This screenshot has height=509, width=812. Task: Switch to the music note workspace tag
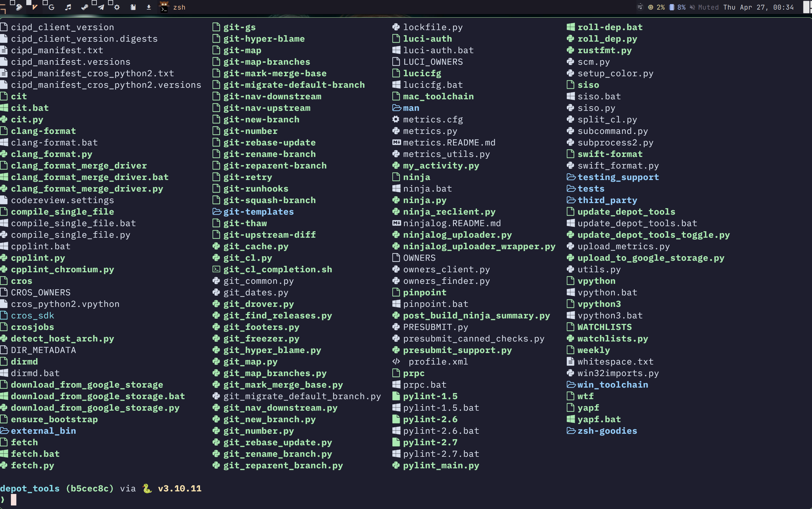coord(68,7)
